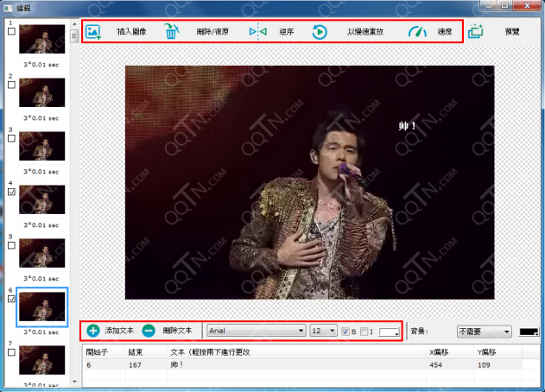The height and width of the screenshot is (392, 545).
Task: Click the delete/restore trash icon
Action: click(x=173, y=33)
